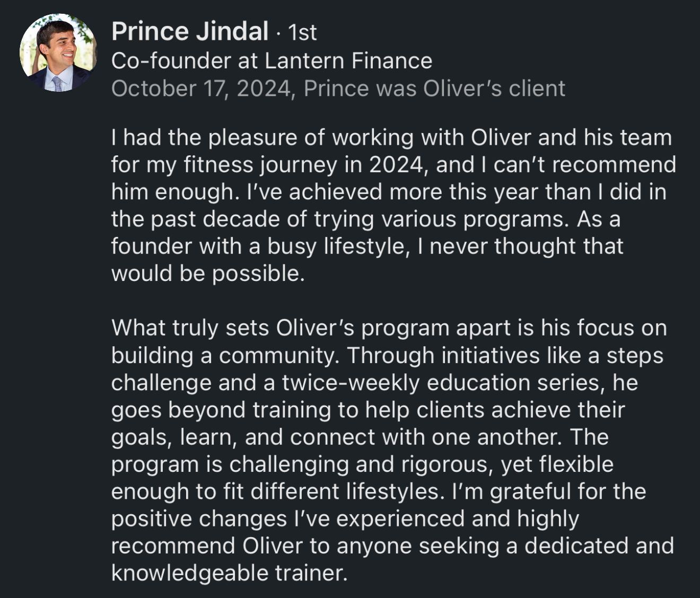
Task: Click the line starting I had the pleasure
Action: pos(392,138)
